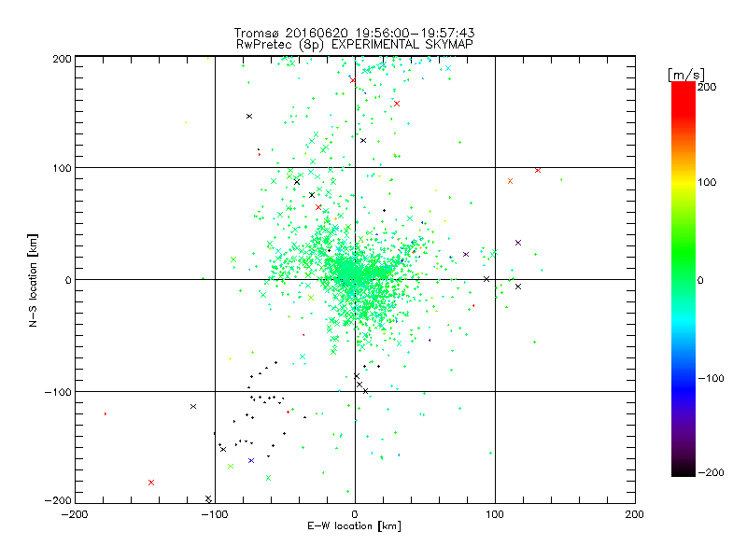Click the subtitle 'RwPretec (8p) EXPERIMENTAL SKYMAP'
The width and height of the screenshot is (747, 560).
(x=355, y=45)
